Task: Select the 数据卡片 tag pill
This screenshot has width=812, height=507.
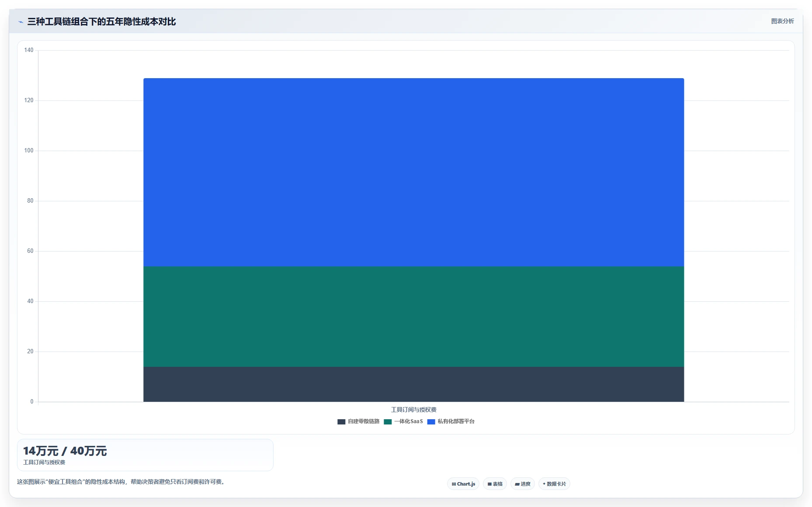Action: pos(554,484)
